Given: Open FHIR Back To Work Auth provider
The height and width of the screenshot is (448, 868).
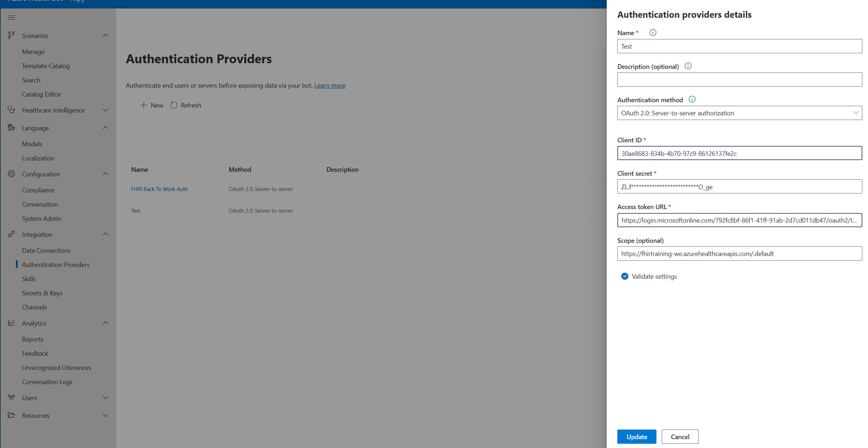Looking at the screenshot, I should (159, 189).
